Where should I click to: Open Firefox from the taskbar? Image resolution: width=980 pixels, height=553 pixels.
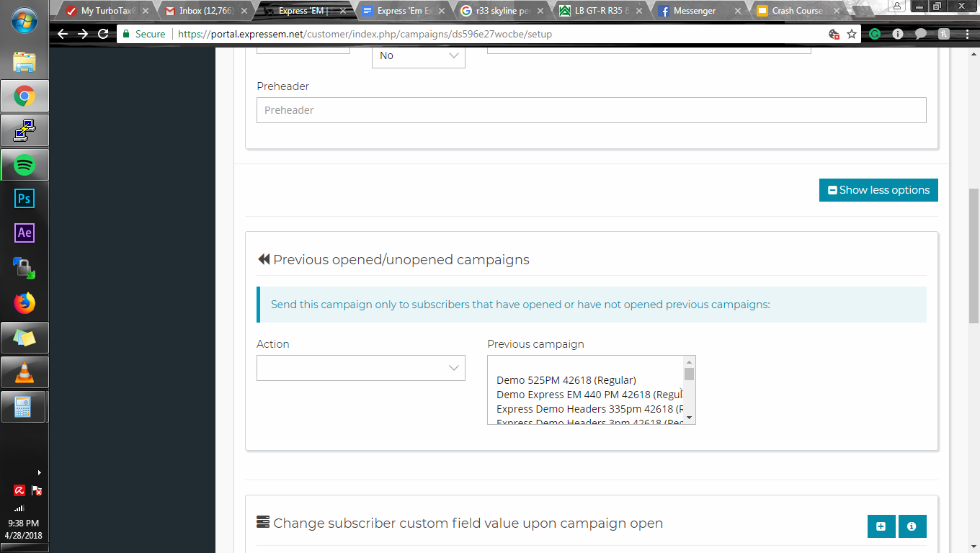[x=24, y=303]
